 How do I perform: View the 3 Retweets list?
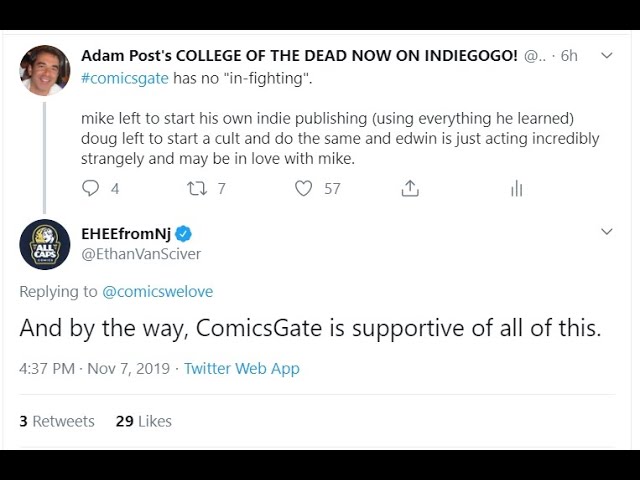[57, 421]
